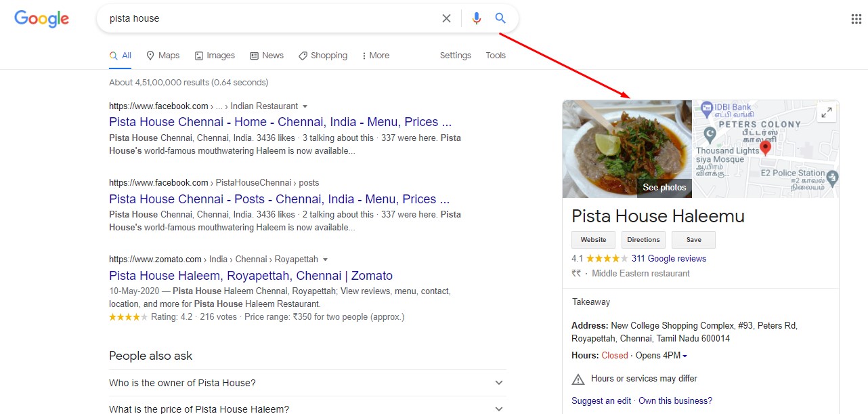868x414 pixels.
Task: Click the red location pin on map
Action: (x=766, y=148)
